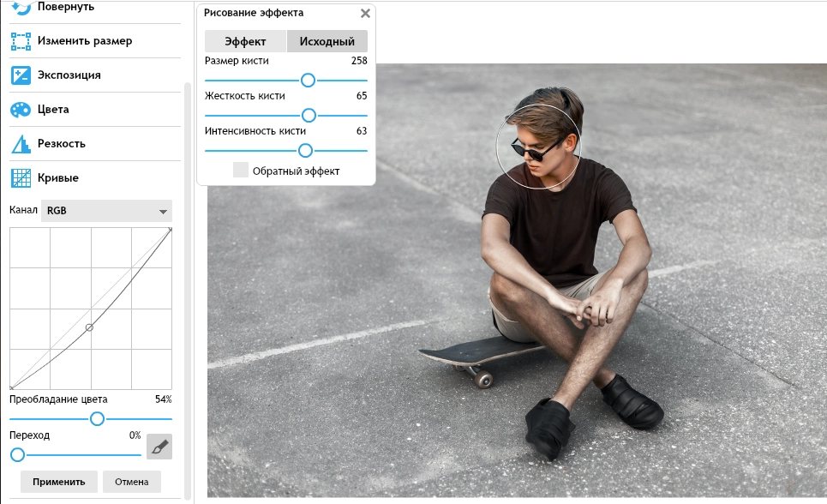Click the eyedropper brush icon near Переход

(159, 447)
